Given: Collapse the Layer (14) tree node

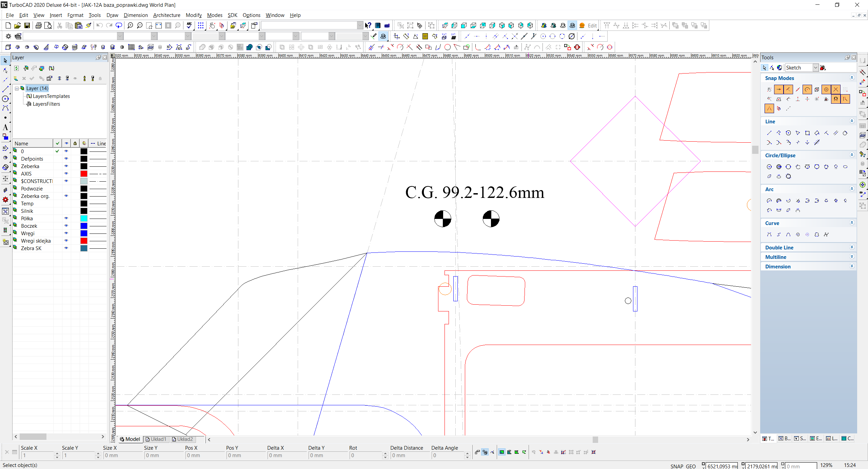Looking at the screenshot, I should click(17, 88).
